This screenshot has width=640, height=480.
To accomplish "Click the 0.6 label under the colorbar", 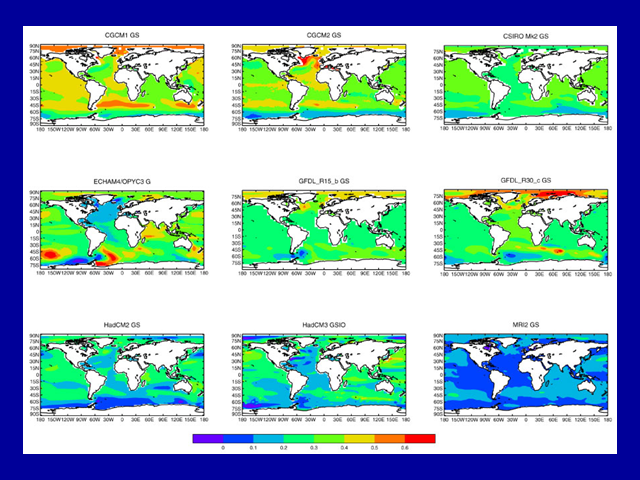I will 404,450.
